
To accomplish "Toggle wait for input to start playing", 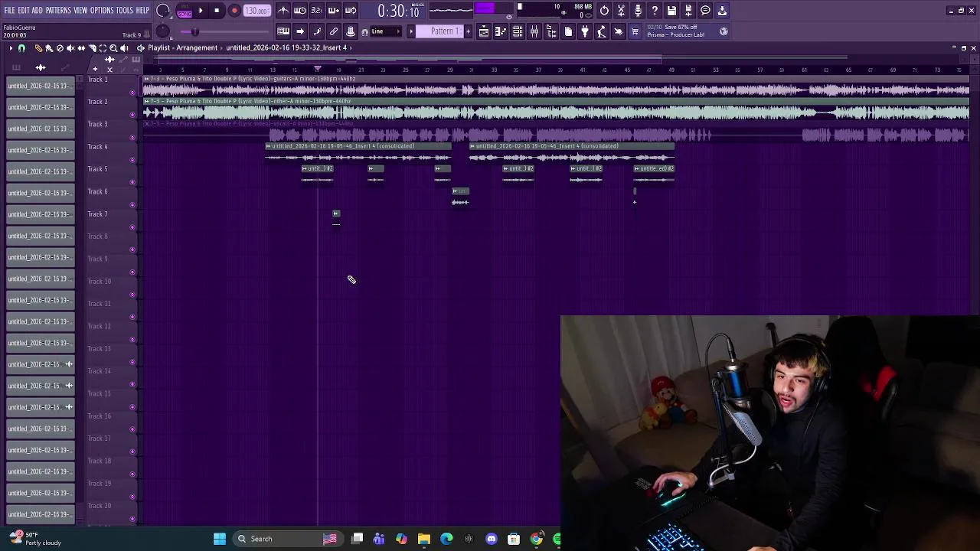I will (300, 11).
